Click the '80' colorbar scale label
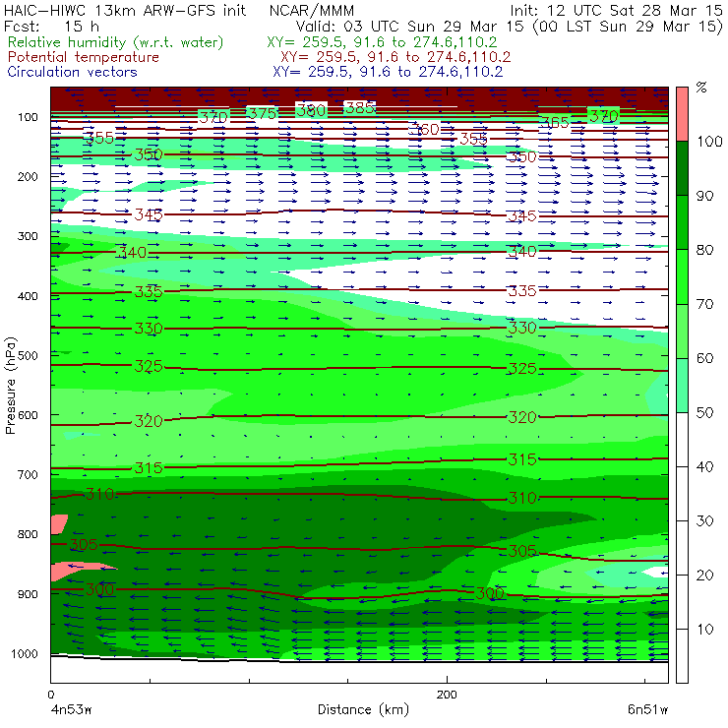 pos(704,250)
